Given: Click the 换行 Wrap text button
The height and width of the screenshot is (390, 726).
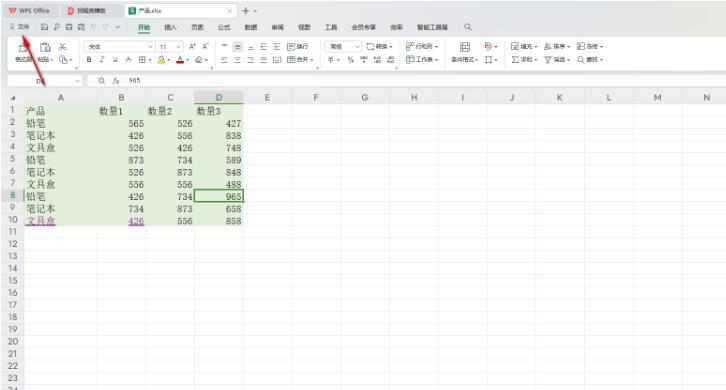Looking at the screenshot, I should pos(298,47).
